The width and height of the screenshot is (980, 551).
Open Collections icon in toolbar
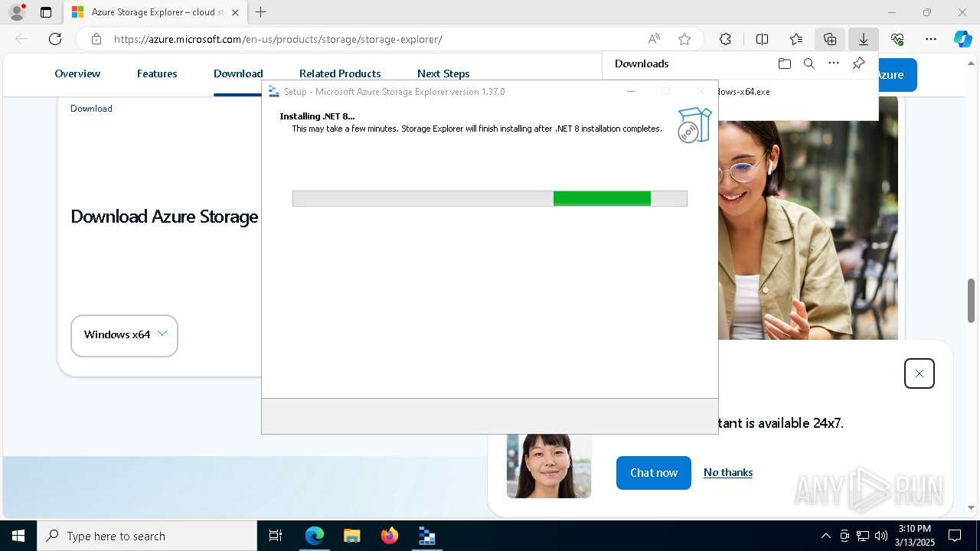coord(830,39)
